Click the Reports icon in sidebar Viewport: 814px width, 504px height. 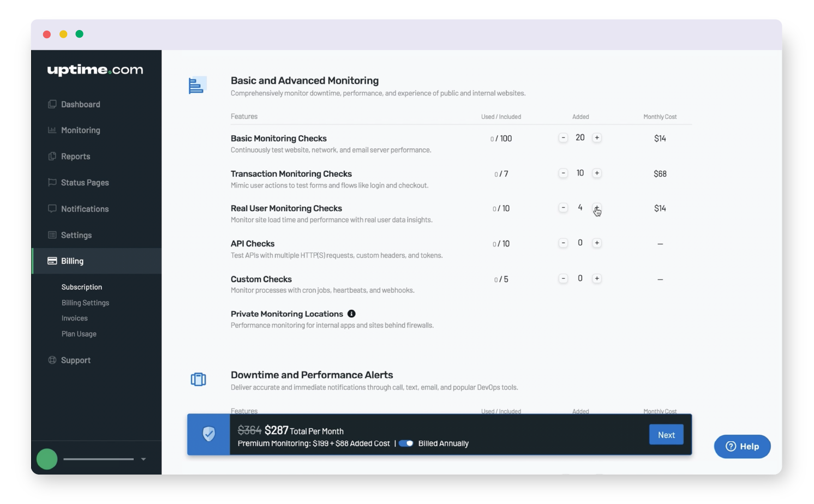point(52,157)
